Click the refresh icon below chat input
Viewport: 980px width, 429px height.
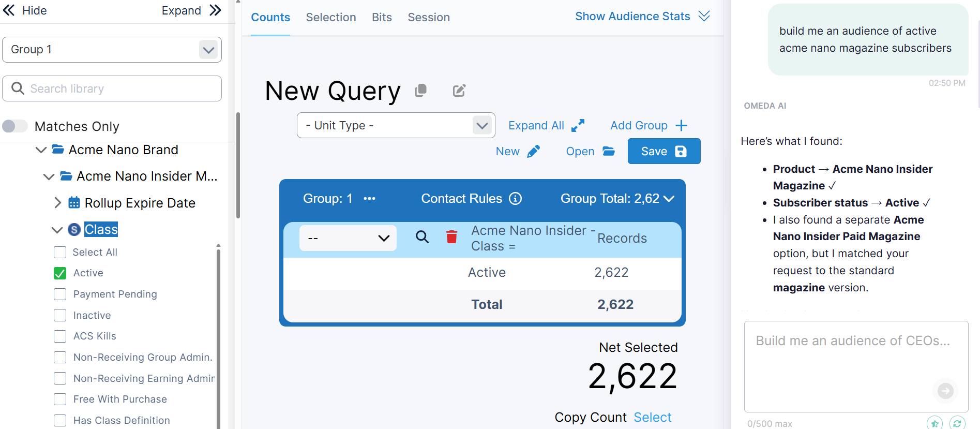point(957,423)
